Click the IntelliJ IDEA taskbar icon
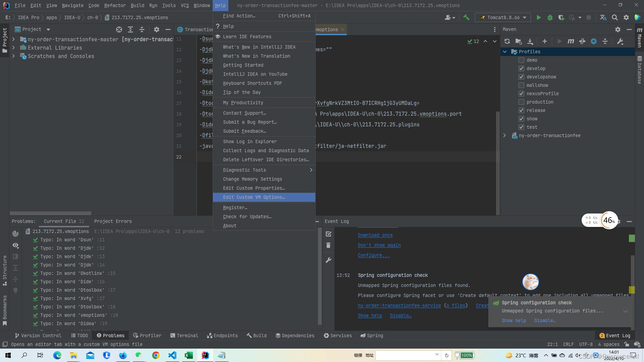The width and height of the screenshot is (644, 362). coord(205,355)
